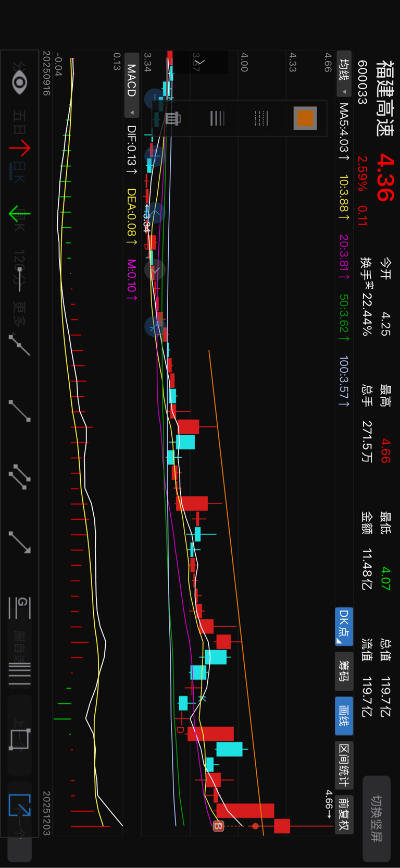The image size is (400, 868).
Task: Click the 20:3.81 moving average label
Action: click(x=344, y=257)
